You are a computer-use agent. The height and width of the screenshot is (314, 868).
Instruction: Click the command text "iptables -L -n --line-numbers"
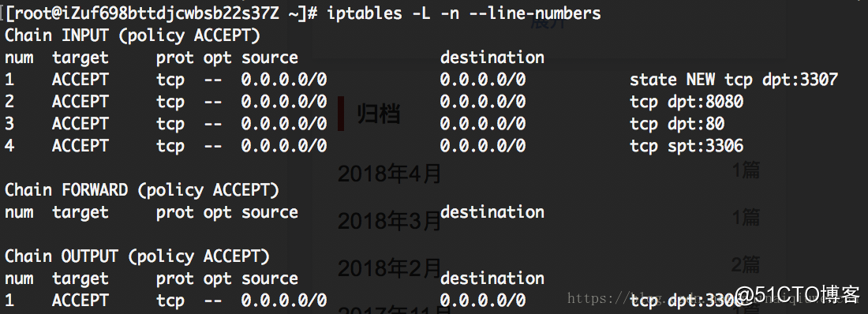464,13
